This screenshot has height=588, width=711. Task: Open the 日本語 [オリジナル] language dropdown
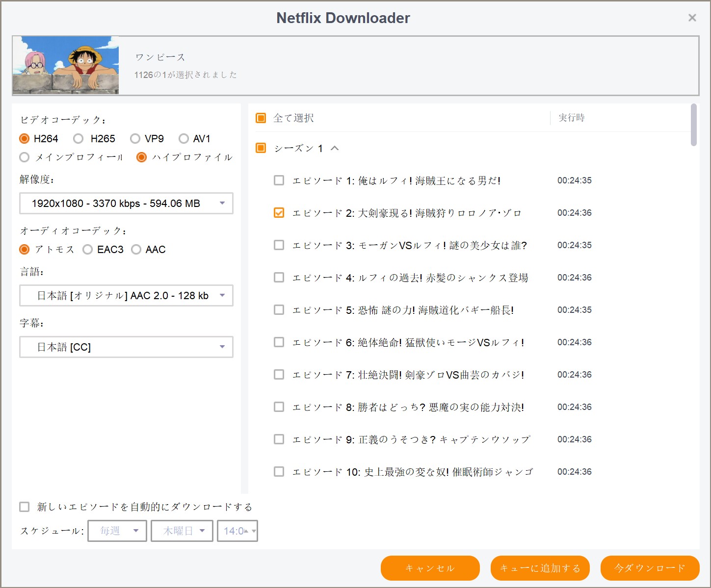126,295
